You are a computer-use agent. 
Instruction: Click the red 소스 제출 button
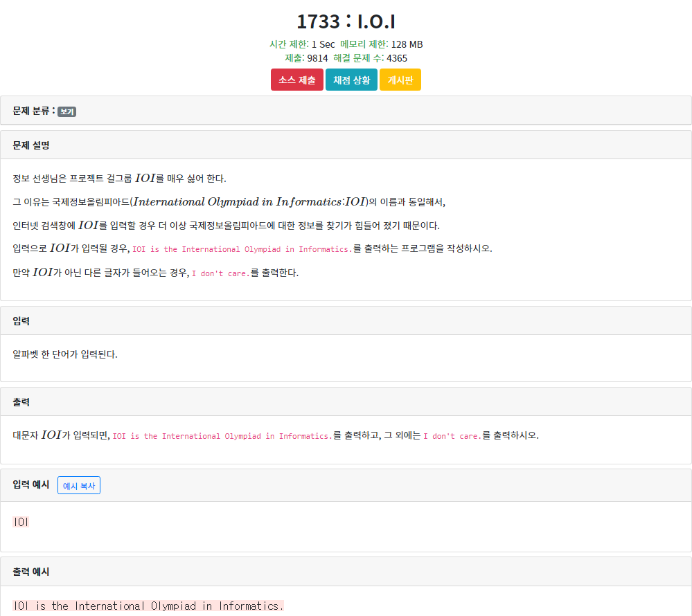coord(297,80)
